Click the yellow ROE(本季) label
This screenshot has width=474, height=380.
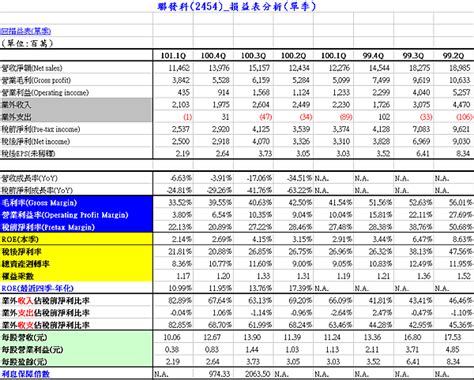(x=20, y=239)
